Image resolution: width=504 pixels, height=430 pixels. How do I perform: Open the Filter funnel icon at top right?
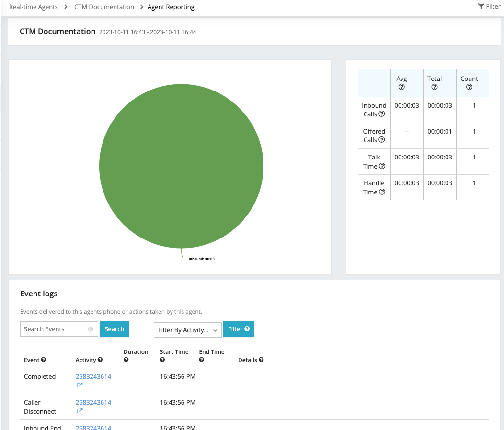coord(481,6)
